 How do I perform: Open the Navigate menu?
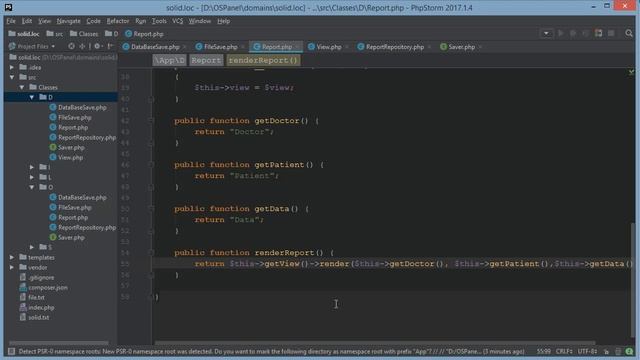[69, 21]
